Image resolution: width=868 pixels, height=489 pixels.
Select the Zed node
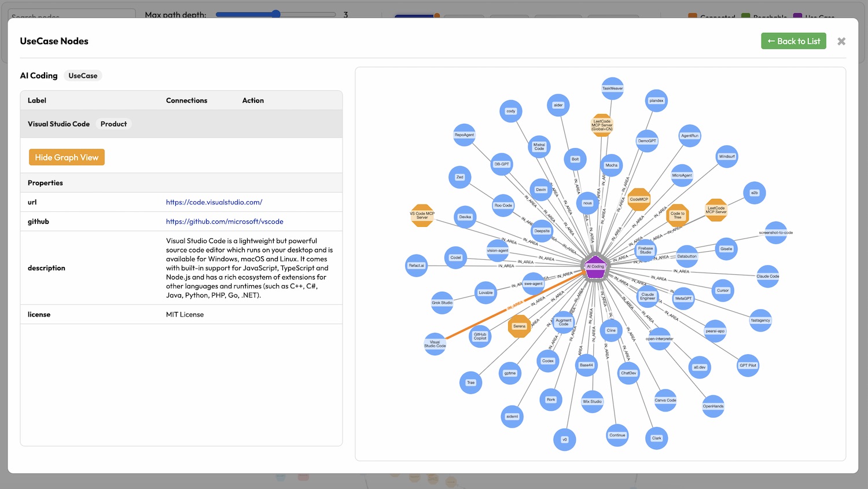point(459,177)
